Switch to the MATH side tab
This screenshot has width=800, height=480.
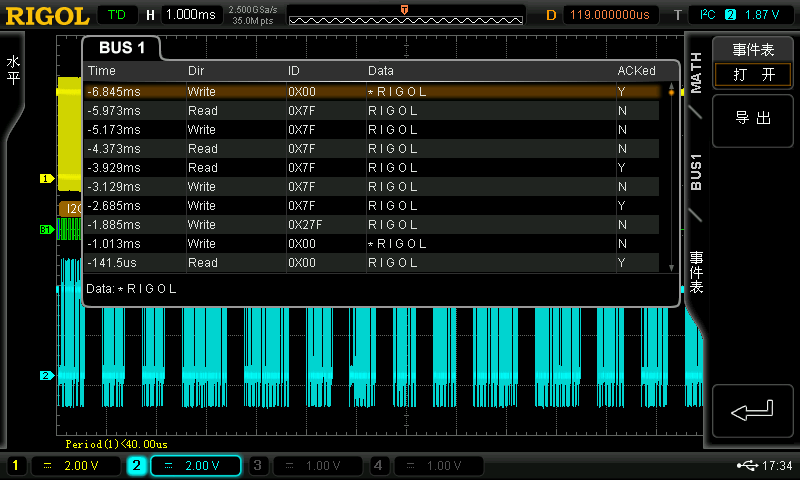click(x=696, y=73)
